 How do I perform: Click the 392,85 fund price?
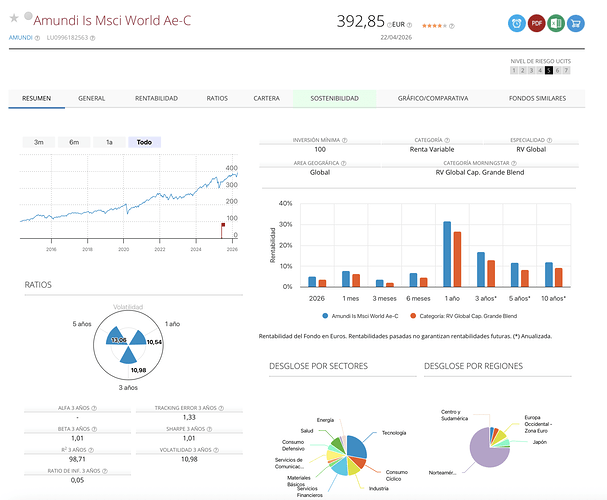click(360, 21)
